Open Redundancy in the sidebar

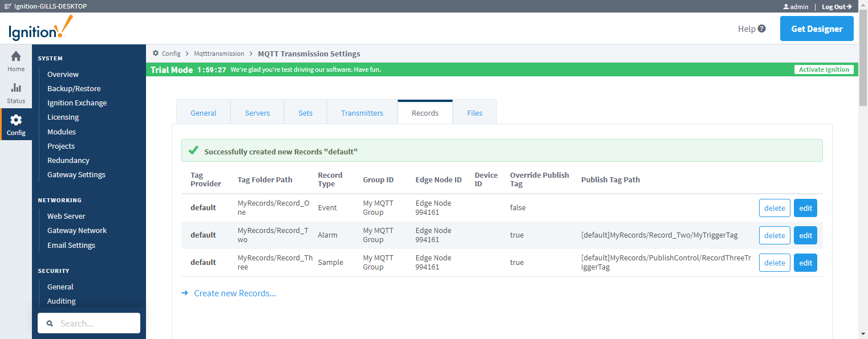(68, 160)
